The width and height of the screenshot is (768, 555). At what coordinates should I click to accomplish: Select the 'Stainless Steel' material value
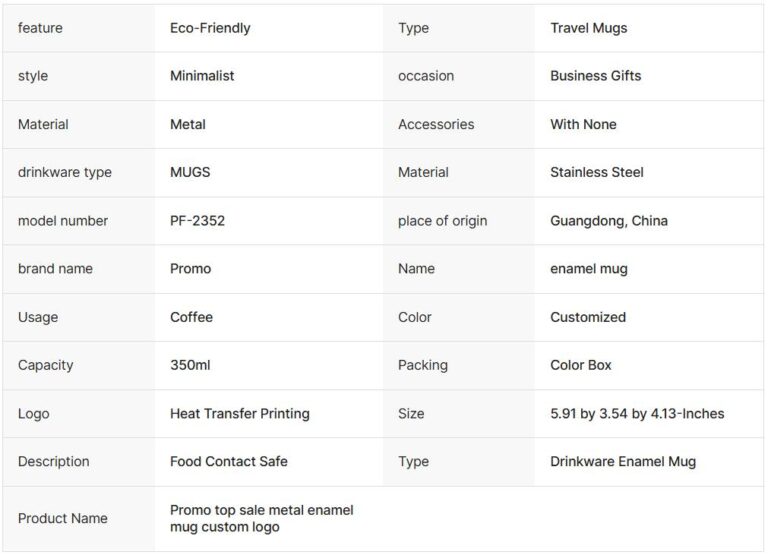pyautogui.click(x=597, y=172)
